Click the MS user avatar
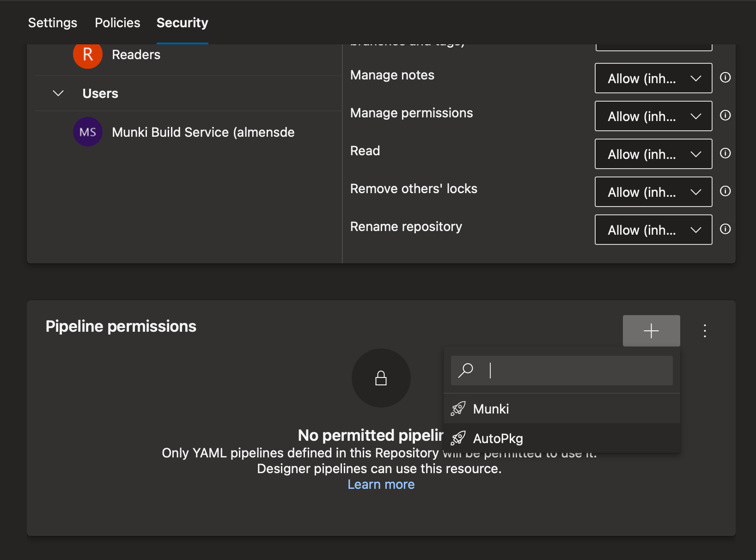 click(88, 132)
